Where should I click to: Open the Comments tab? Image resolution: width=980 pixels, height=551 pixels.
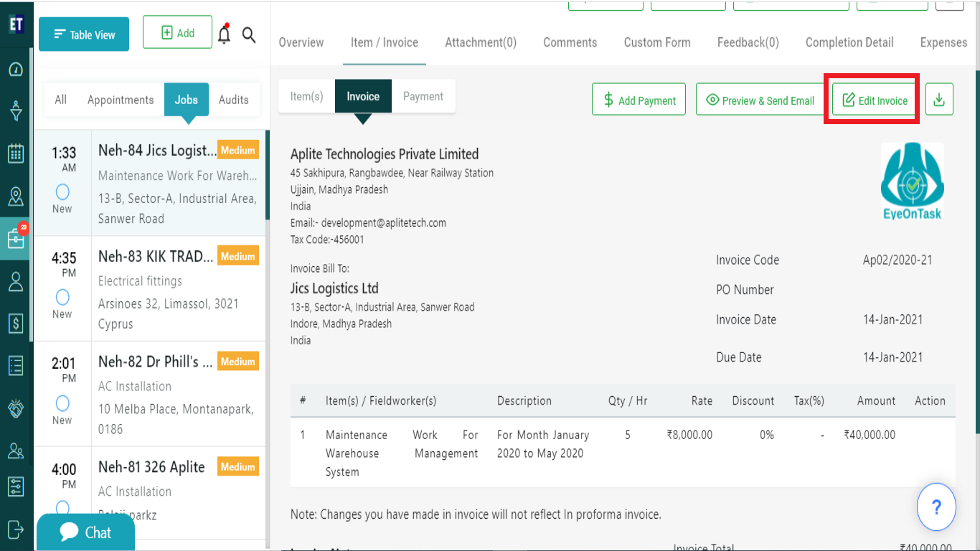570,42
